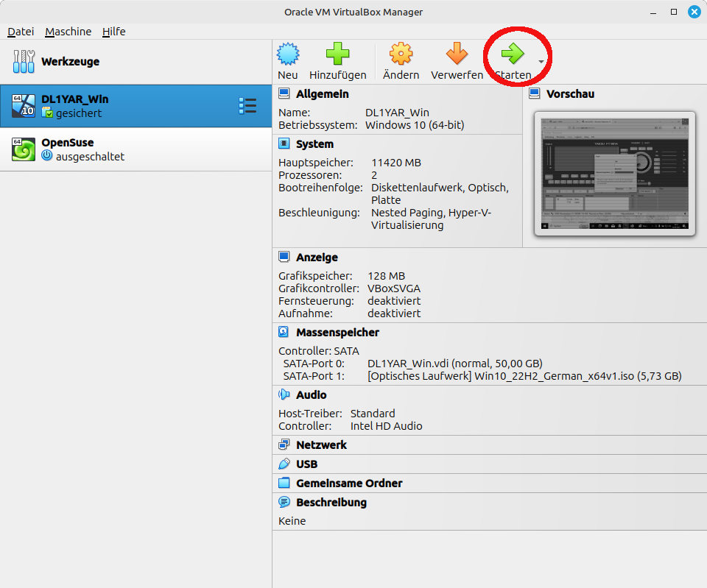The image size is (707, 588).
Task: Open the Maschine menu
Action: (x=68, y=32)
